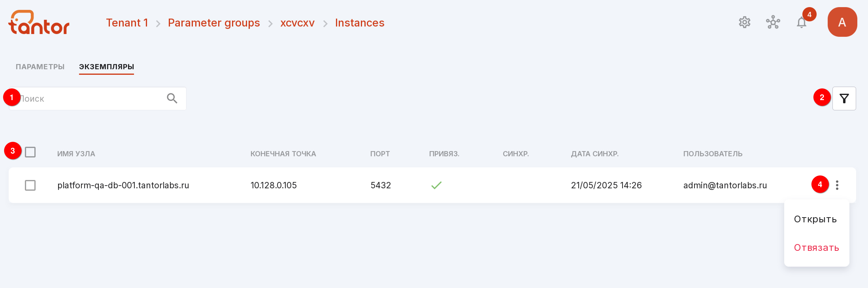868x288 pixels.
Task: Click the cluster network topology icon
Action: (x=773, y=22)
